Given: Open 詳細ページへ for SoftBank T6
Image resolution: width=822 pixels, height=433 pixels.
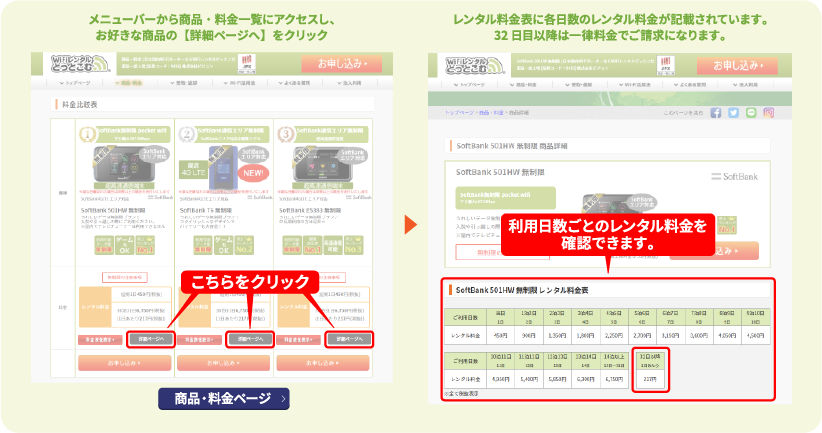Looking at the screenshot, I should click(250, 340).
